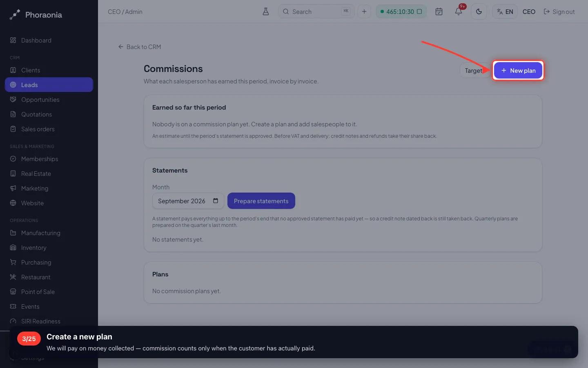Click Sign out
This screenshot has height=368, width=588.
coord(559,12)
